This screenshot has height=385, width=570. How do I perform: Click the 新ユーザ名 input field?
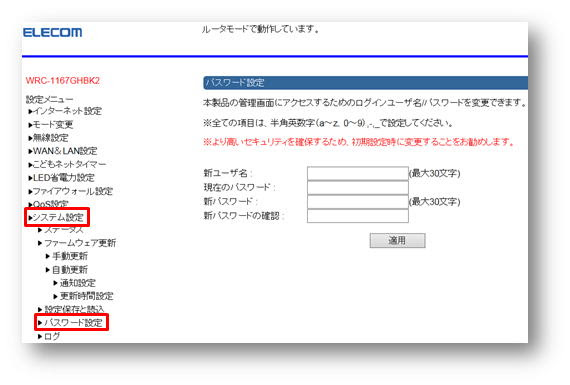pos(358,173)
